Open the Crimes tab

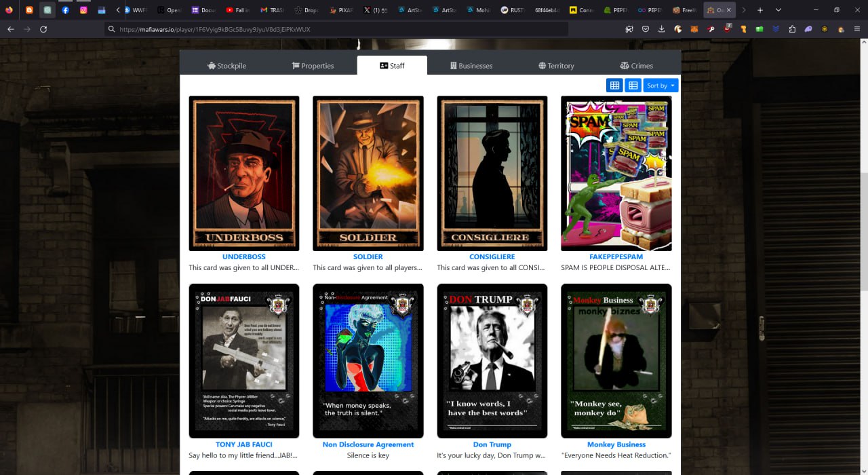coord(637,66)
